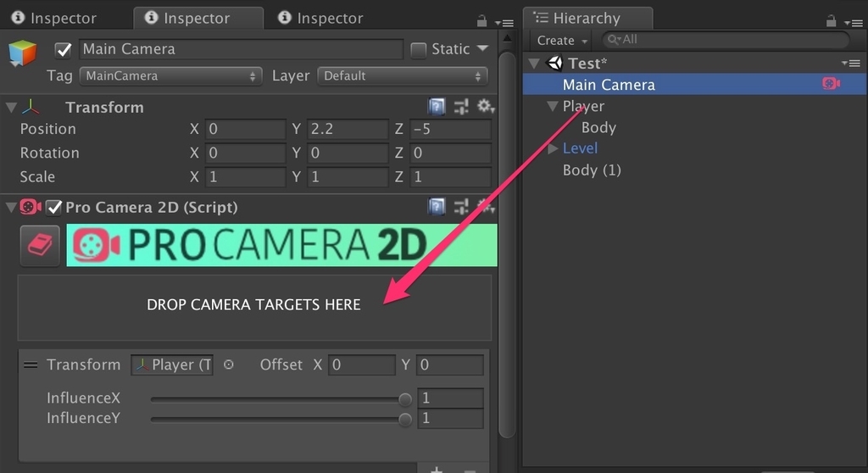Click the Inspector vertical scrollbar
The image size is (868, 473).
point(507,245)
